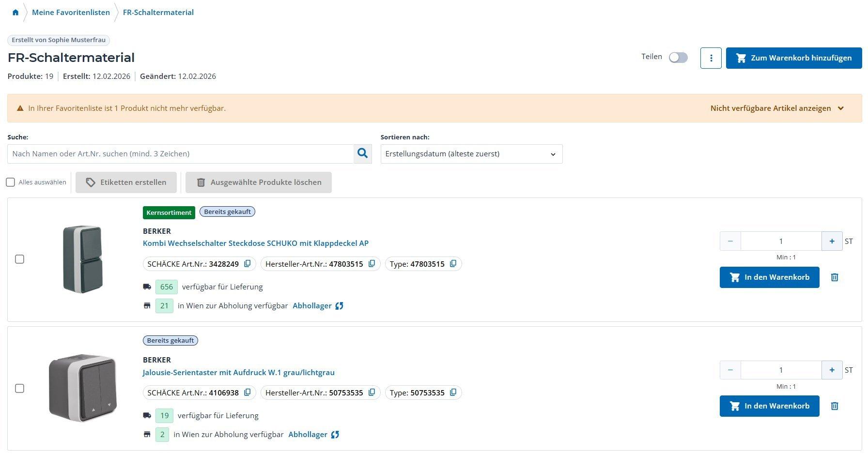The image size is (868, 454).
Task: Click the search magnifier icon
Action: (x=362, y=154)
